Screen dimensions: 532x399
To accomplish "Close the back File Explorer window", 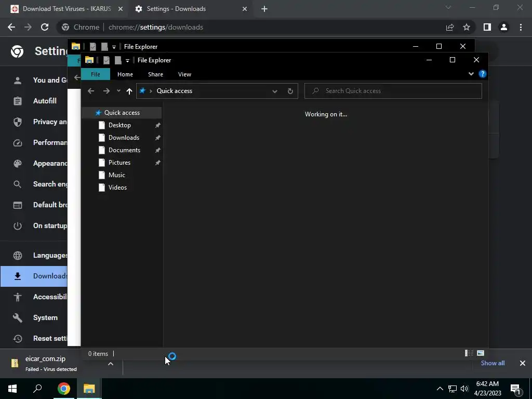I will point(463,46).
